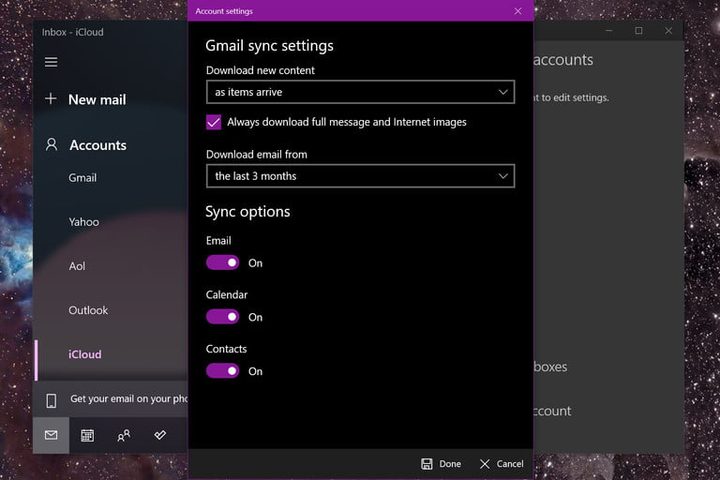720x480 pixels.
Task: Minimize the background Mail window
Action: [x=609, y=31]
